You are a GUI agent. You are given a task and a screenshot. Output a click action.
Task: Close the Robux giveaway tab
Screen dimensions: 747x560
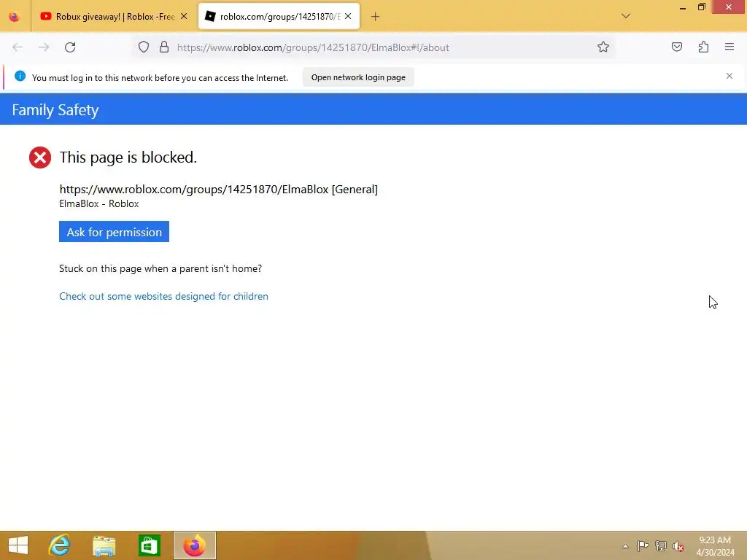point(184,16)
